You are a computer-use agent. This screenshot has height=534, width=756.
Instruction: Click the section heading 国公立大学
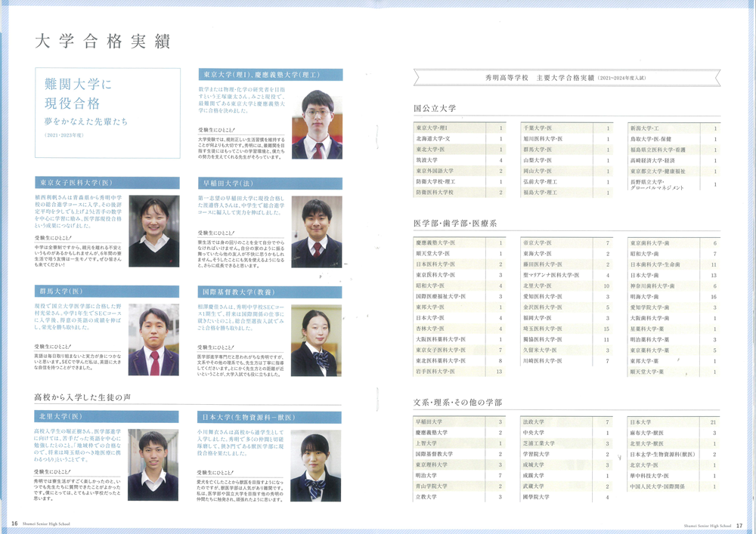[435, 108]
